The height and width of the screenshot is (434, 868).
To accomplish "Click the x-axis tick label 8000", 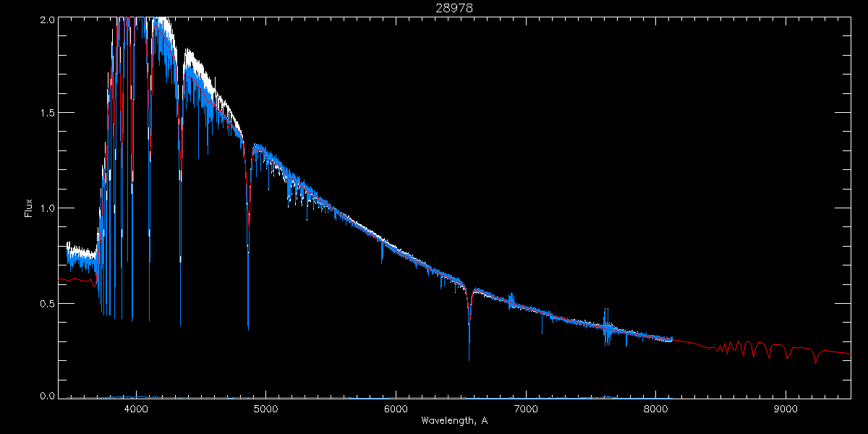I will click(x=656, y=408).
